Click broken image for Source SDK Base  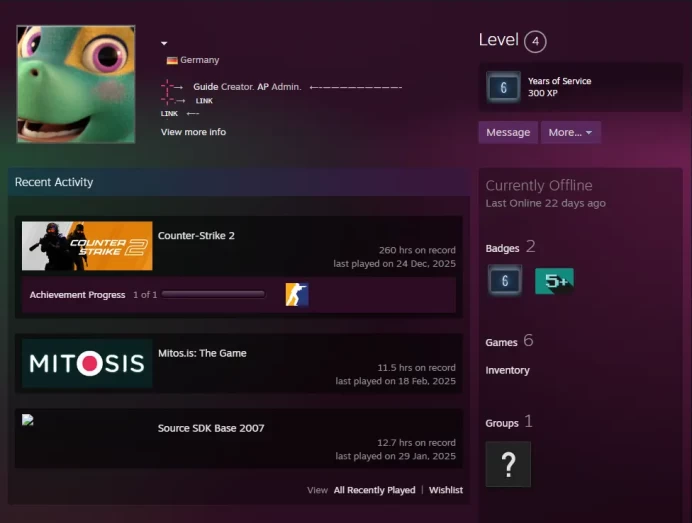[28, 419]
